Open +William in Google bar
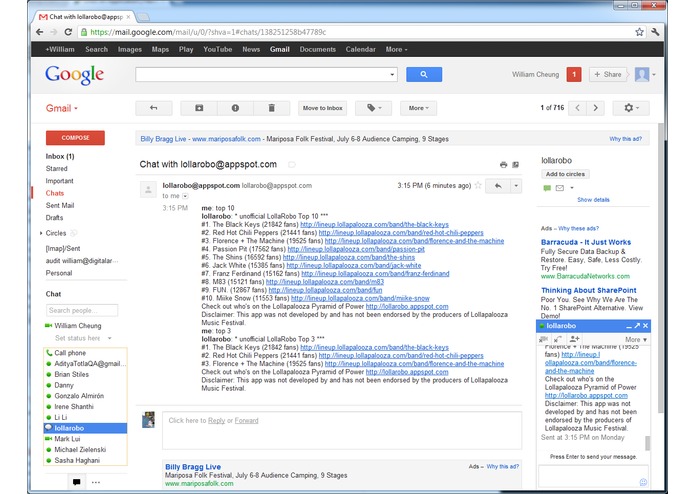 (x=60, y=49)
